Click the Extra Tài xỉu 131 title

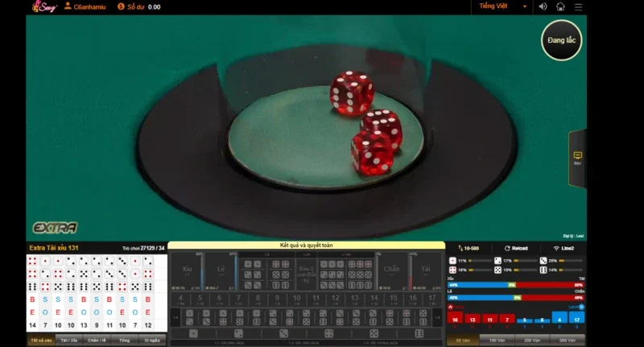54,248
